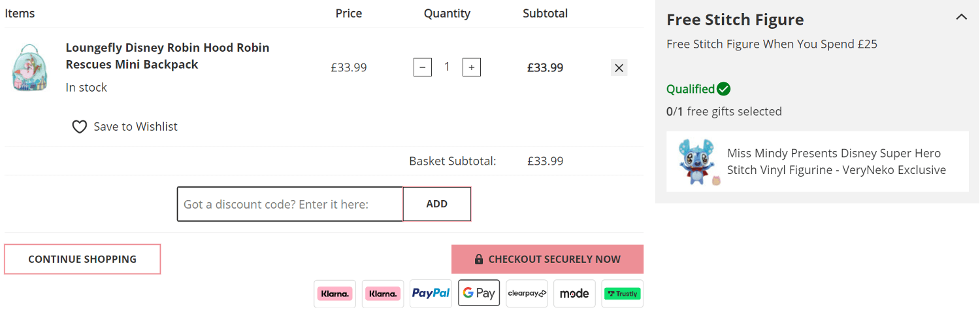Click the first Klarna payment icon
The width and height of the screenshot is (980, 314).
(x=335, y=294)
